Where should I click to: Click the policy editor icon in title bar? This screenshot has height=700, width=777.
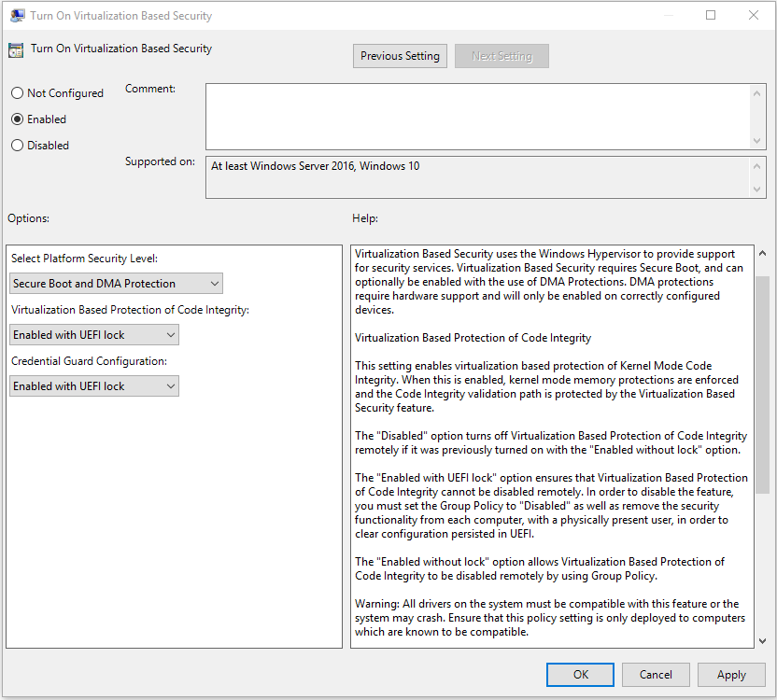click(17, 15)
